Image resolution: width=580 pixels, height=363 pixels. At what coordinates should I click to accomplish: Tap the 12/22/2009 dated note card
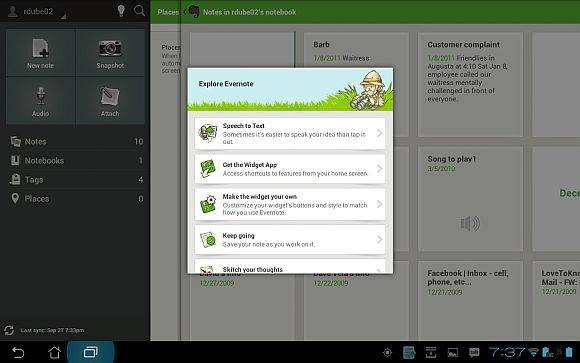pyautogui.click(x=356, y=307)
